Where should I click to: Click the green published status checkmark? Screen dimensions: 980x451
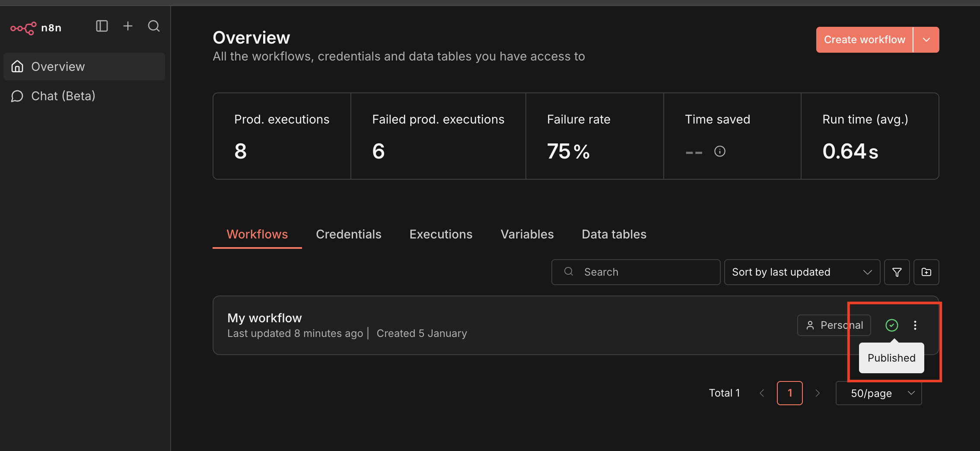point(891,325)
